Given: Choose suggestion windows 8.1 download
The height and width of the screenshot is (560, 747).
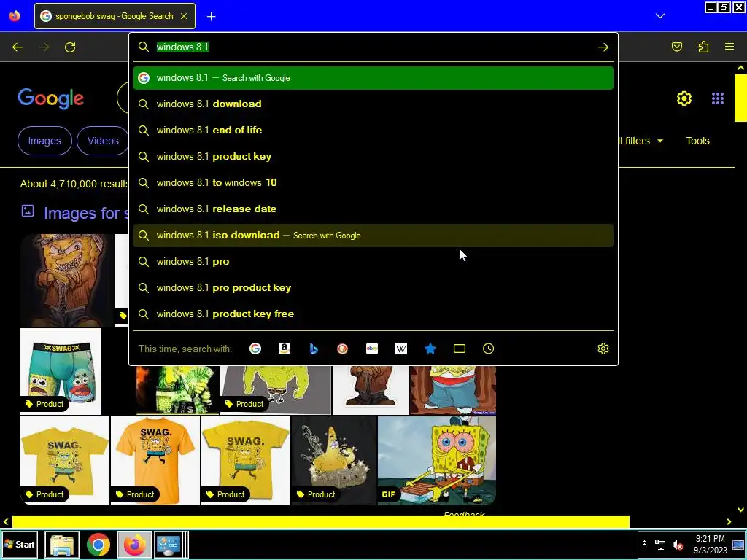Looking at the screenshot, I should tap(373, 104).
